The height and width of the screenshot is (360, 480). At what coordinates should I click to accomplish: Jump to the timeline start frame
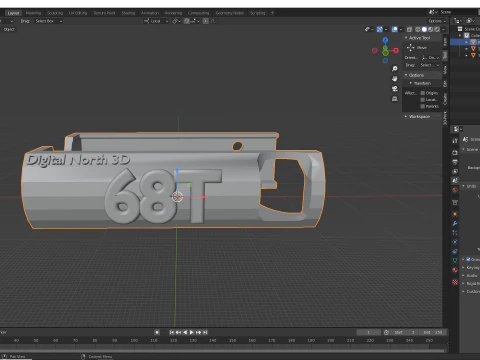172,332
